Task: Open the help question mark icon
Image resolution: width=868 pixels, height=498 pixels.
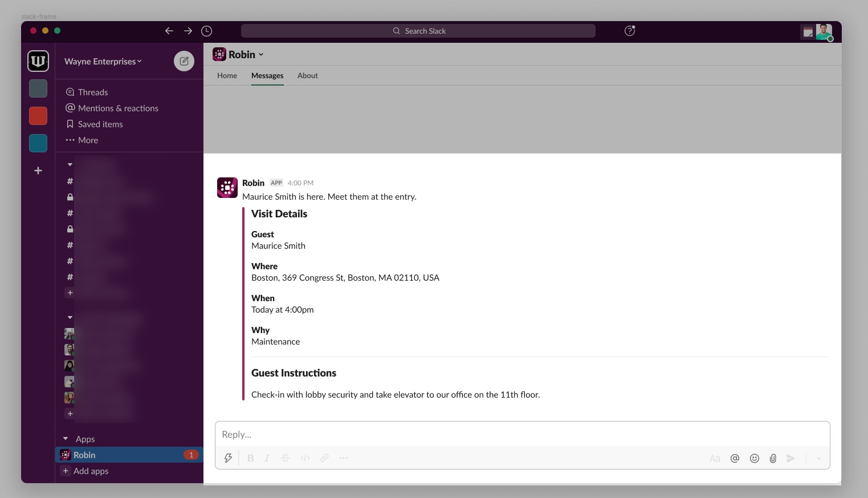Action: pos(630,31)
